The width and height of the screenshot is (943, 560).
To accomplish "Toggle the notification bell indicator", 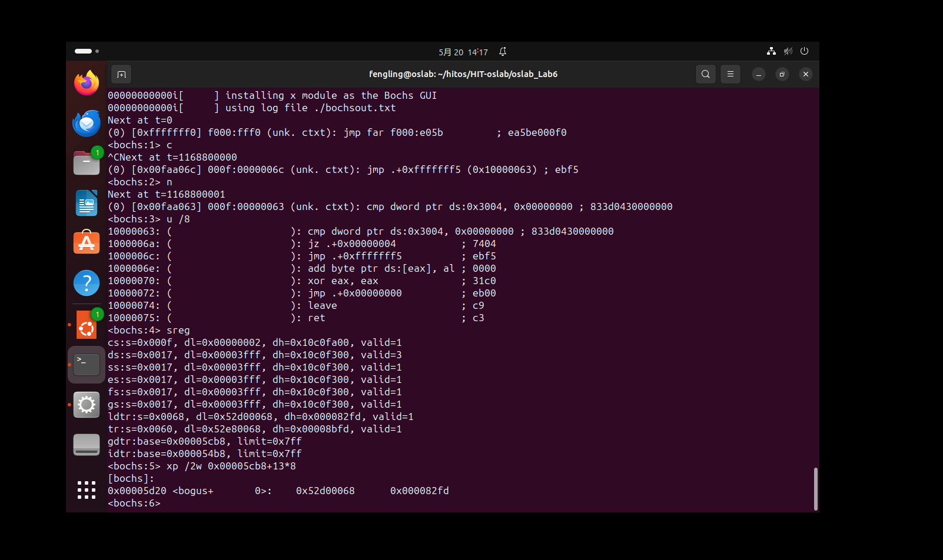I will pyautogui.click(x=503, y=52).
